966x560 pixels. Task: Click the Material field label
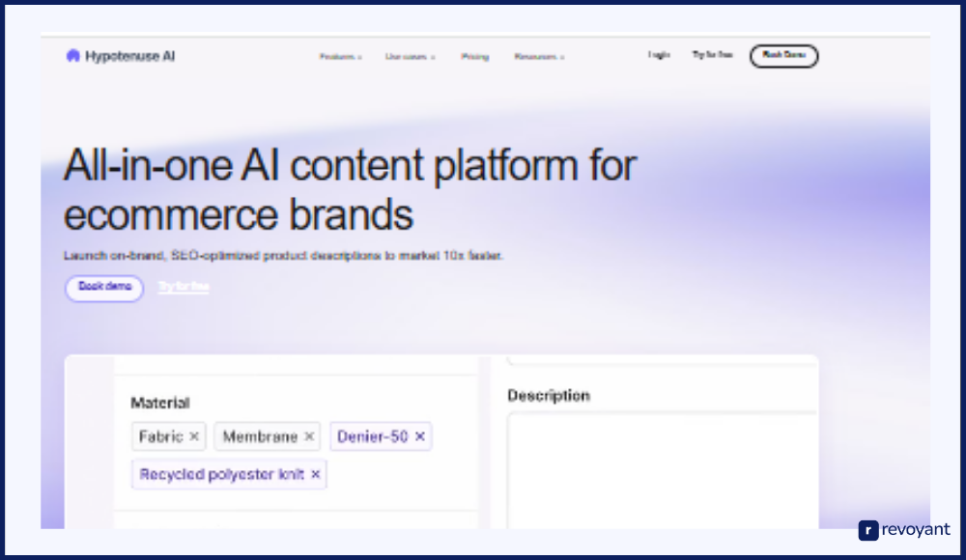coord(160,403)
